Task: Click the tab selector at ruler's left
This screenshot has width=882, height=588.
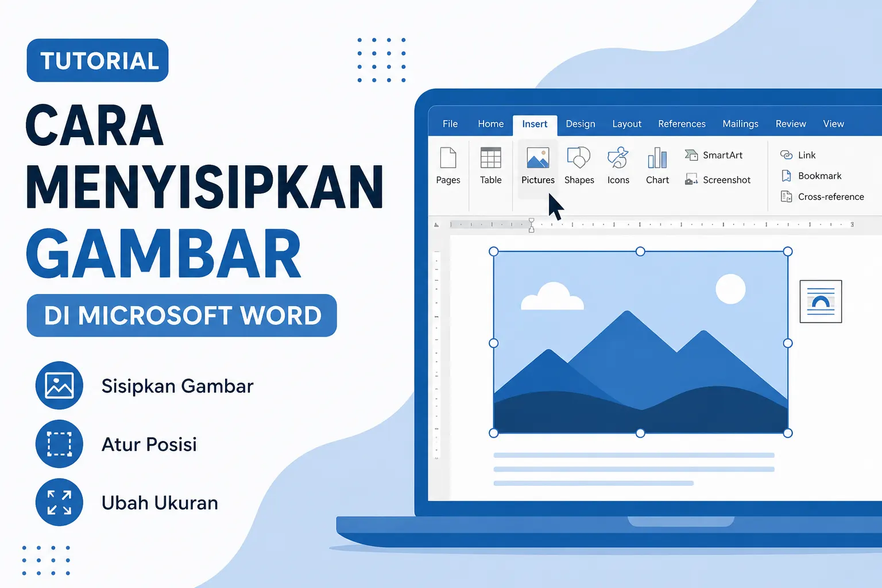Action: point(436,225)
